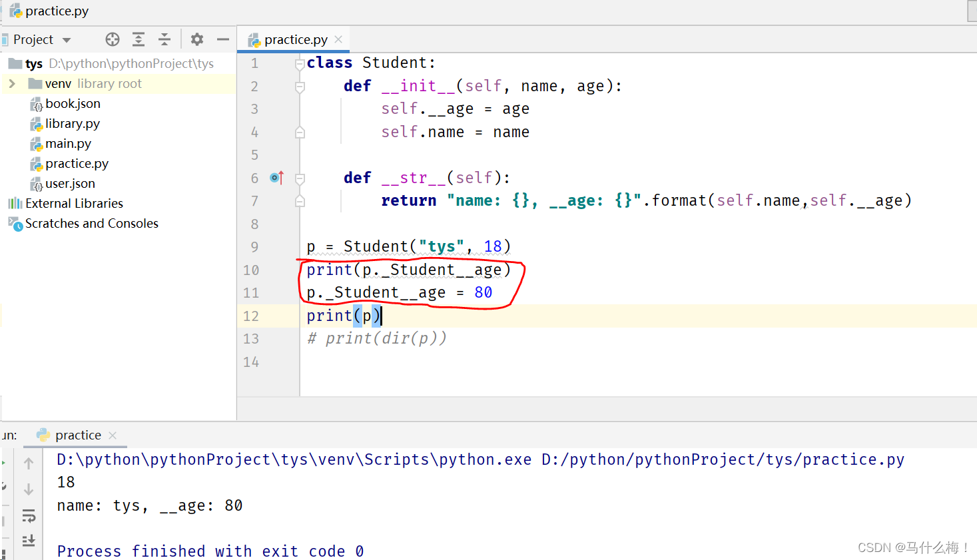This screenshot has width=977, height=560.
Task: Open the Project panel settings gear
Action: pyautogui.click(x=197, y=39)
